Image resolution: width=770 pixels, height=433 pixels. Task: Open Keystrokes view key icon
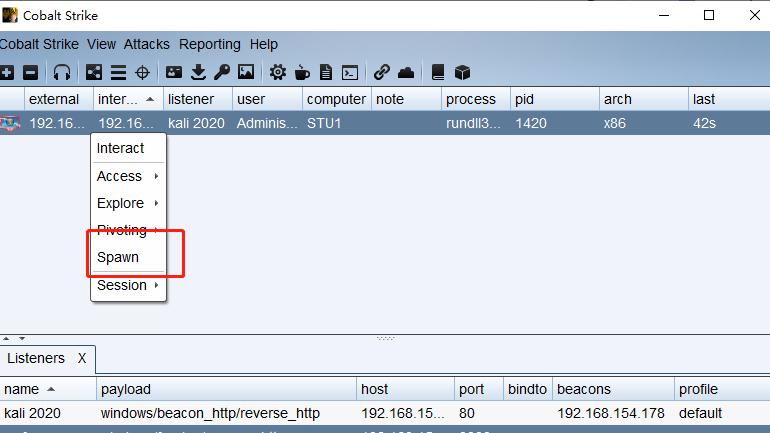click(222, 73)
